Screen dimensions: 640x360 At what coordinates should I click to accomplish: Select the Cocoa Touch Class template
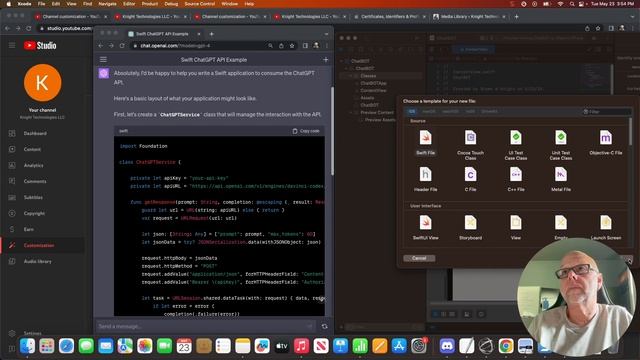pyautogui.click(x=470, y=144)
